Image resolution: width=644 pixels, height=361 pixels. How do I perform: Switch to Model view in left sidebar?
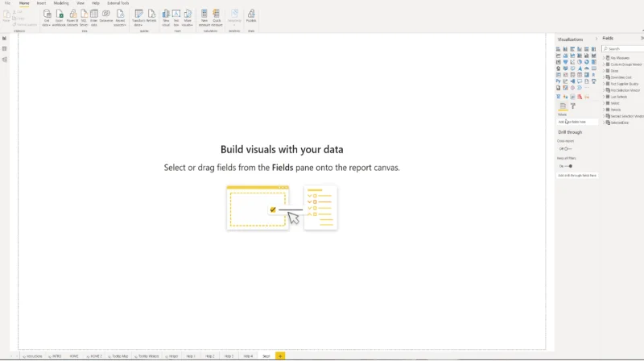[5, 60]
